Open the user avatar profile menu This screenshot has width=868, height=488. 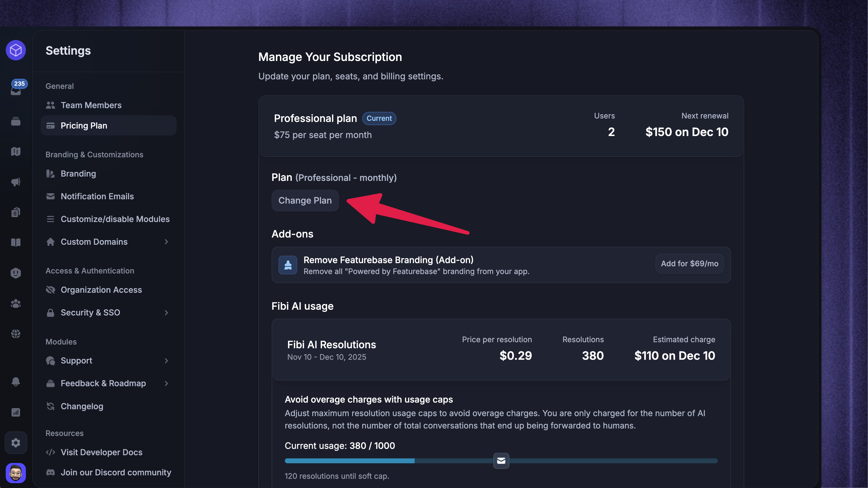coord(16,473)
